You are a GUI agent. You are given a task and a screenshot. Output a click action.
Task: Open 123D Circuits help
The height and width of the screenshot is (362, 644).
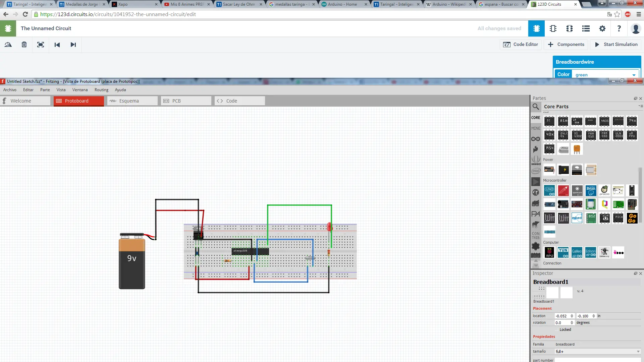619,28
